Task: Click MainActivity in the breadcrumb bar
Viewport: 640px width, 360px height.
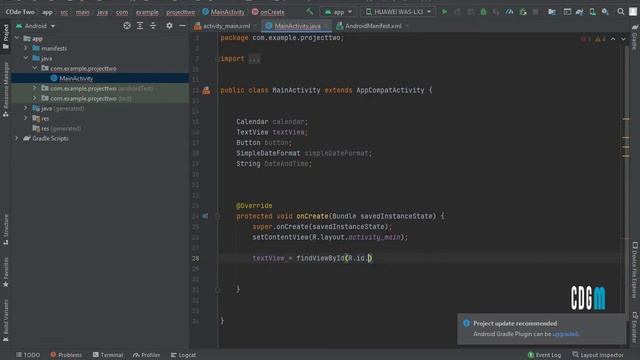Action: (x=223, y=12)
